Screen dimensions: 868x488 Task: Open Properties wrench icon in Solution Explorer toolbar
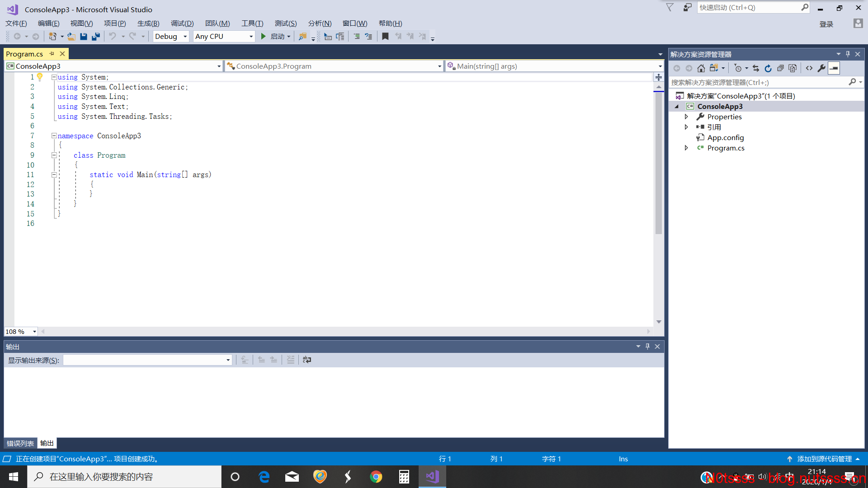point(821,68)
